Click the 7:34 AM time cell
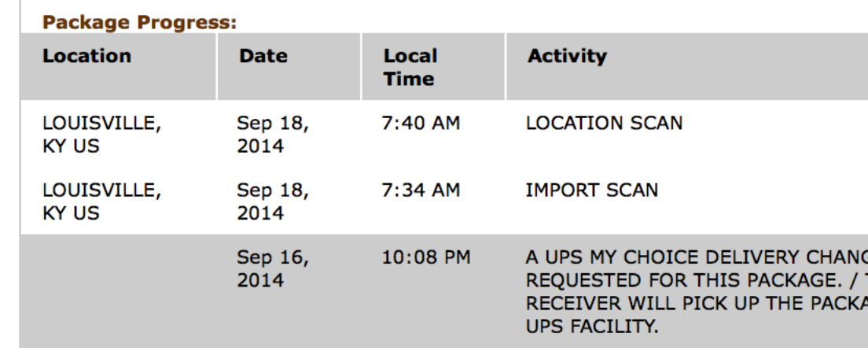868x348 pixels. click(x=421, y=190)
